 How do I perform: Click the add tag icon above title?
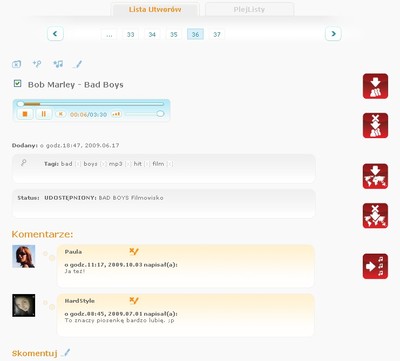(37, 64)
